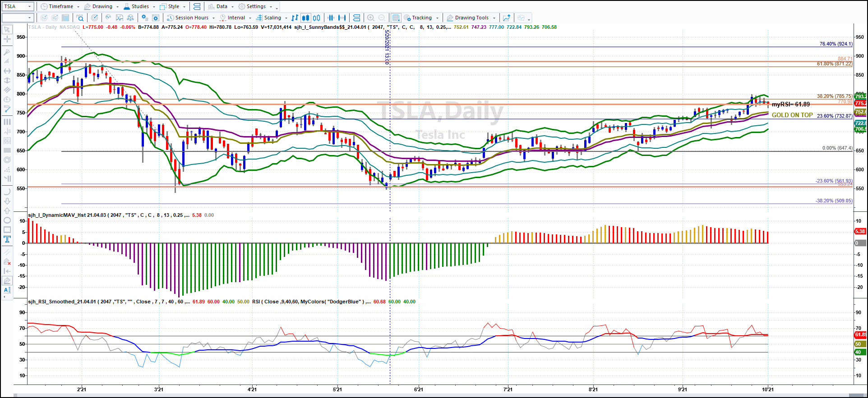This screenshot has height=398, width=868.
Task: Click the GOLD ON TOP annotation
Action: [792, 115]
